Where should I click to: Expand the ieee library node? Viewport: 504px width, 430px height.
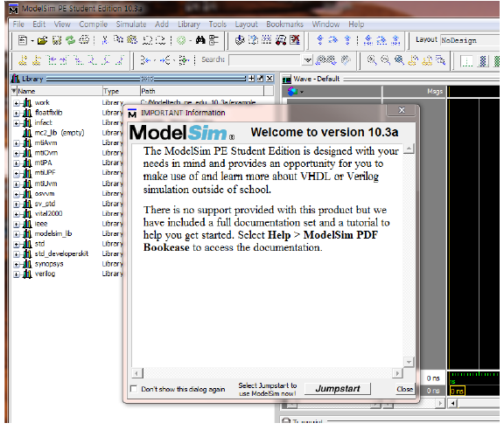[x=16, y=225]
